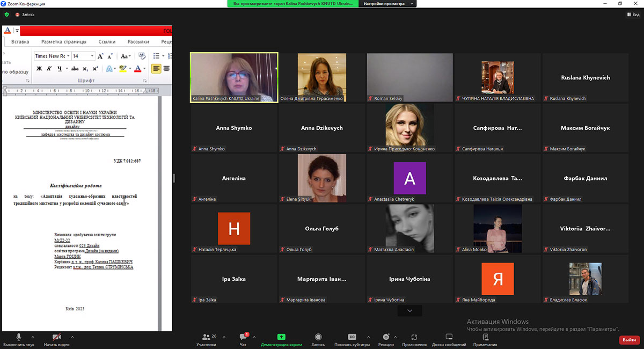
Task: Expand audio options arrow beside microphone
Action: [33, 337]
